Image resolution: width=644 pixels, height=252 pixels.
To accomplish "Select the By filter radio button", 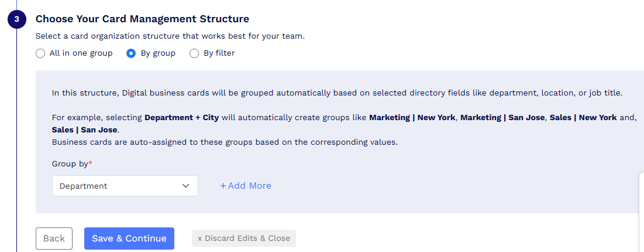I will pos(194,53).
